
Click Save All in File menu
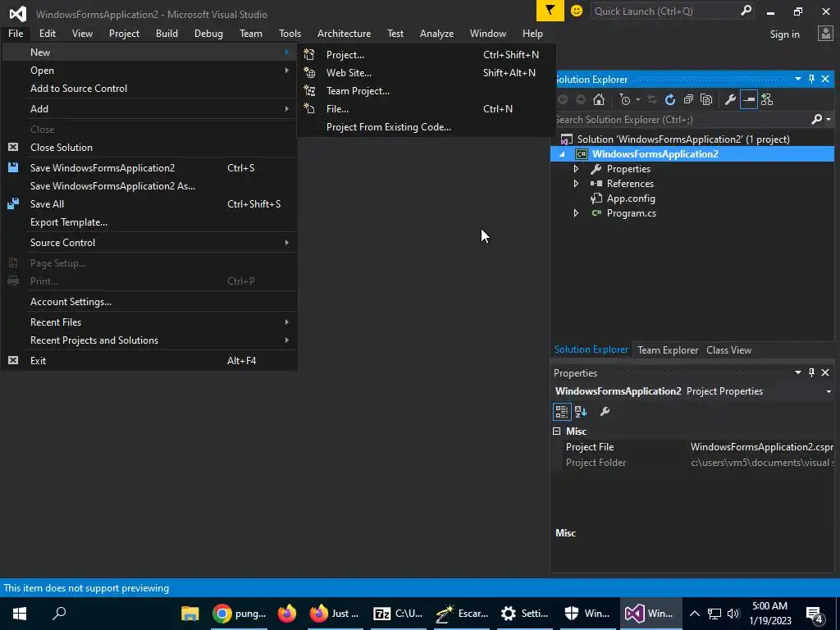(x=149, y=204)
